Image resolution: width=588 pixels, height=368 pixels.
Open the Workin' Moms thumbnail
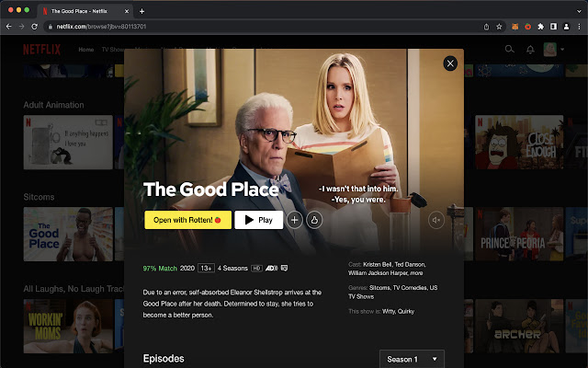coord(68,326)
